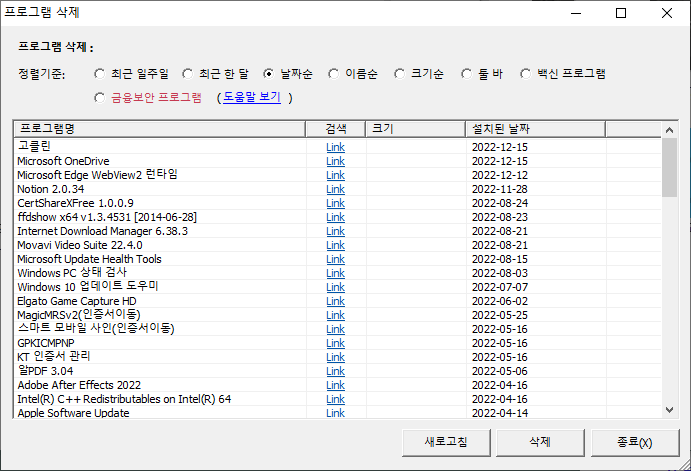Select Windows 10 업데이트 도우미 row
691x471 pixels.
coord(338,287)
